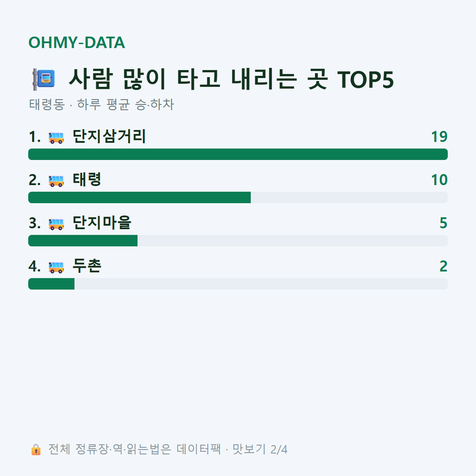Click the OHMY-DATA brand label
Viewport: 476px width, 476px height.
point(77,42)
